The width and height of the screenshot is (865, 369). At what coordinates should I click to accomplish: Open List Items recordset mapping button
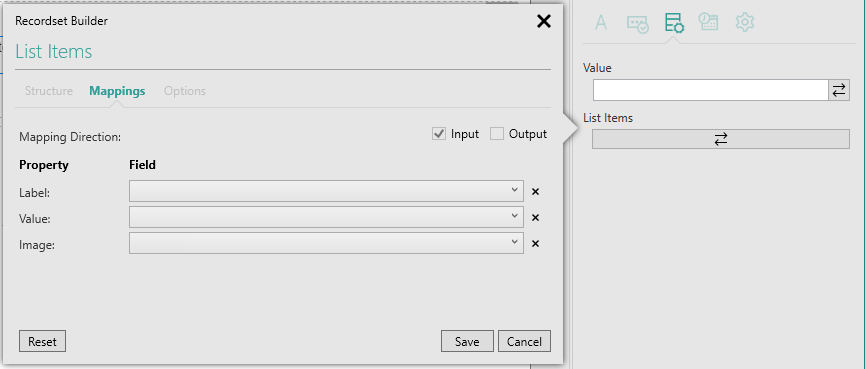tap(720, 139)
